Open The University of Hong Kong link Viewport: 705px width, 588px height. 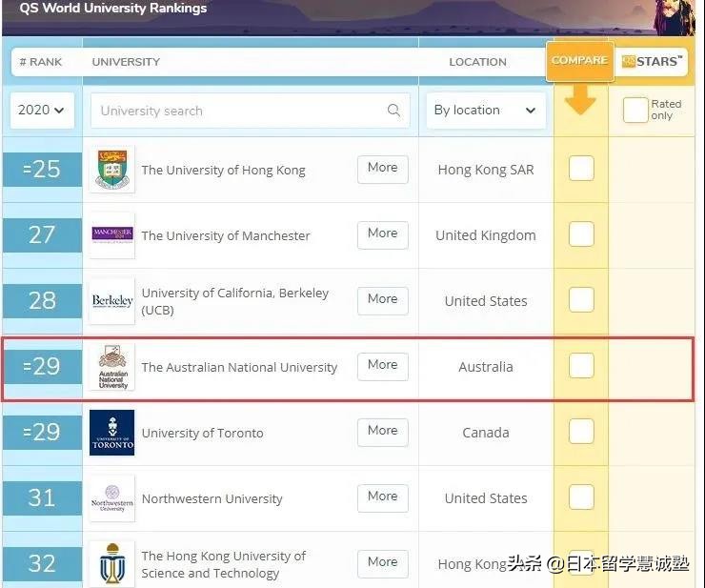click(224, 170)
